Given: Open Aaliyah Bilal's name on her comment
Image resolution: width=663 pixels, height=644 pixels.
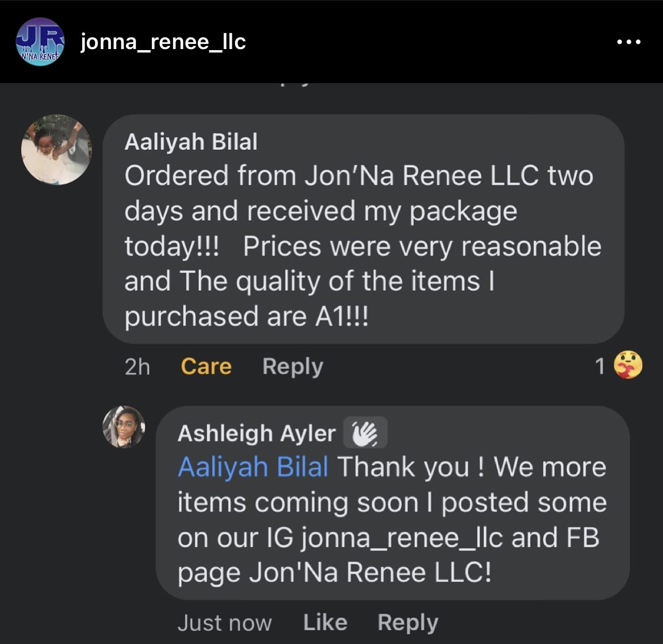Looking at the screenshot, I should click(x=191, y=142).
